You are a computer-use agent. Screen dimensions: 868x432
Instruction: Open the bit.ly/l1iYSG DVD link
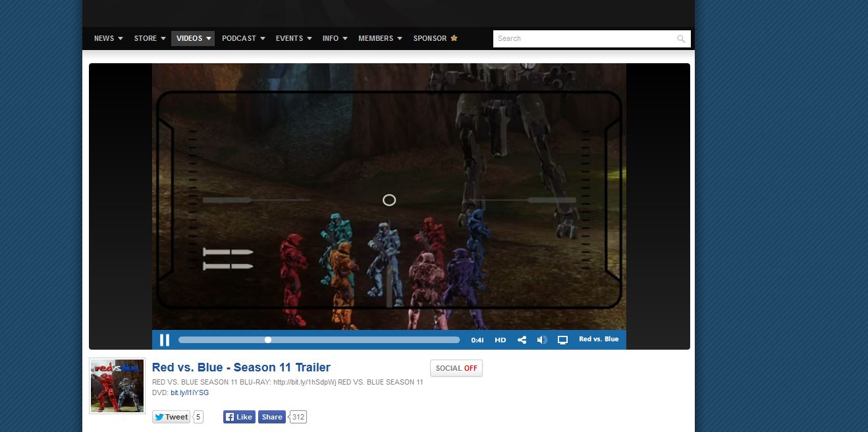click(190, 392)
